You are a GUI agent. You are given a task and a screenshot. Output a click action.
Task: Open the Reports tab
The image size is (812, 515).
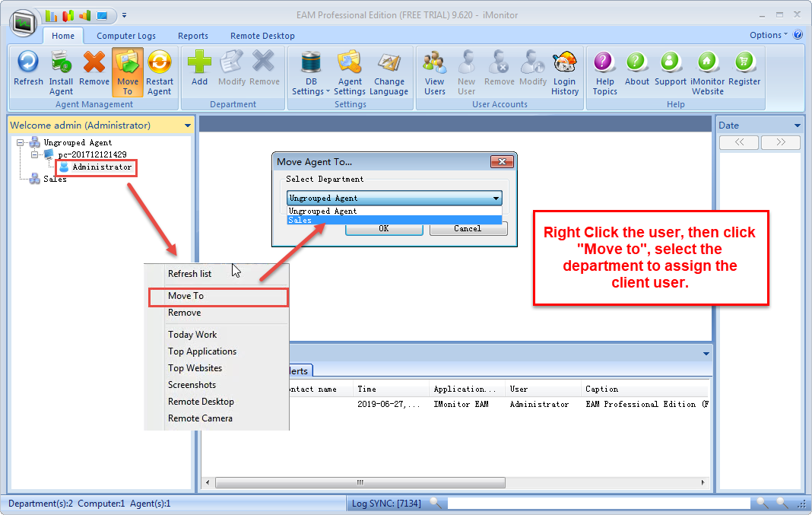[x=192, y=36]
